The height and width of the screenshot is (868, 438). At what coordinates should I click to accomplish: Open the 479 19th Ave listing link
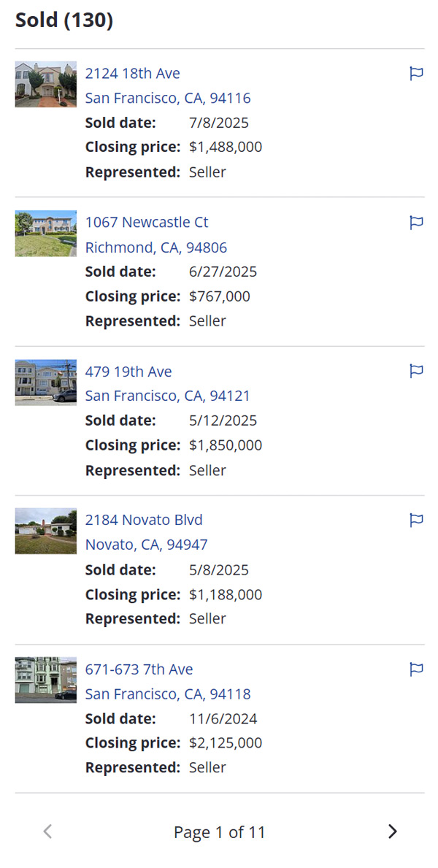coord(128,372)
